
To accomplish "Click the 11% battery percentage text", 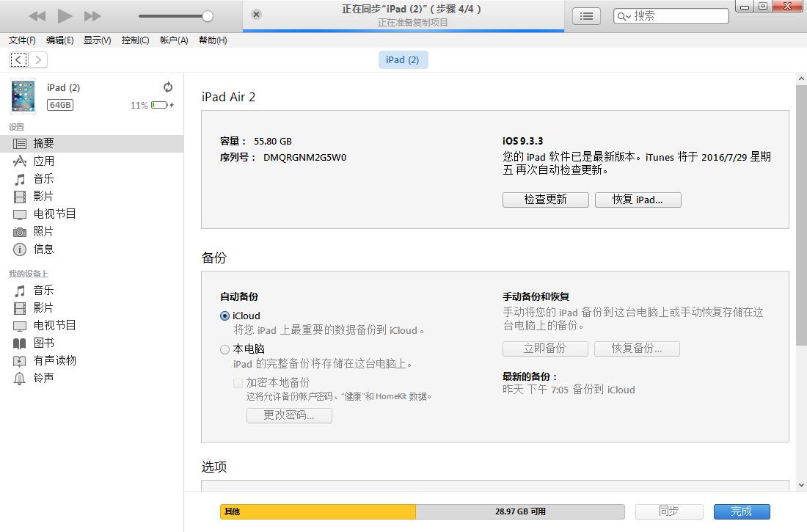I will [139, 106].
